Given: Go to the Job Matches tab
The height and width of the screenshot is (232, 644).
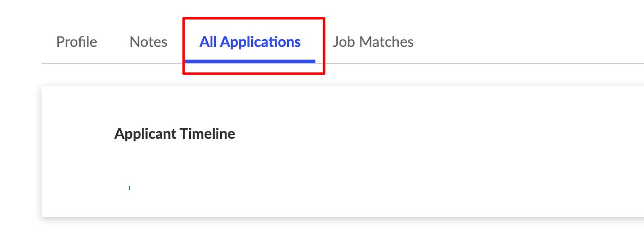Looking at the screenshot, I should click(x=373, y=42).
